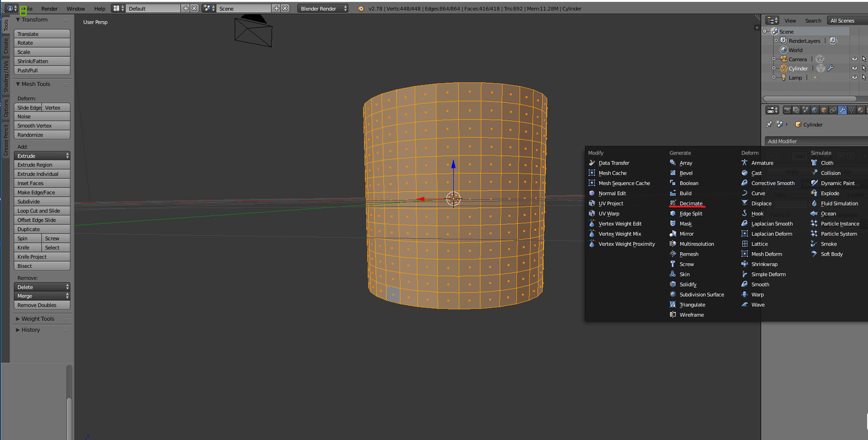Hide the Cylinder object using eye icon

pyautogui.click(x=854, y=69)
